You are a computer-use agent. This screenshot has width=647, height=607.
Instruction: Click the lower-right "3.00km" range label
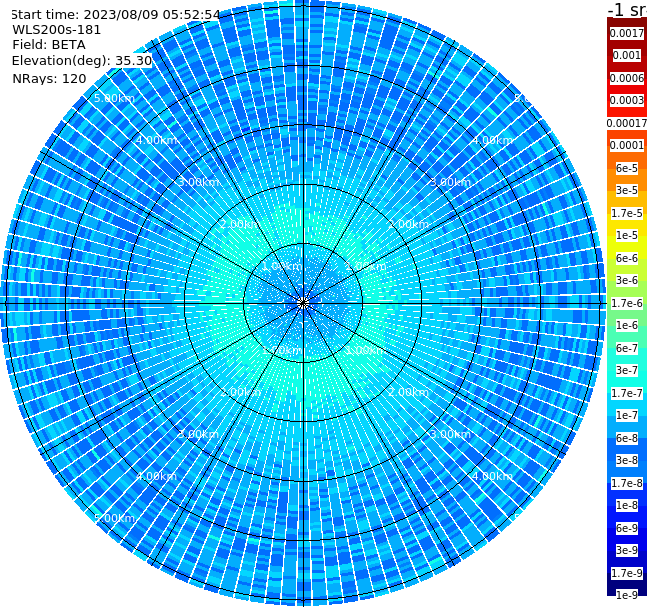(450, 434)
